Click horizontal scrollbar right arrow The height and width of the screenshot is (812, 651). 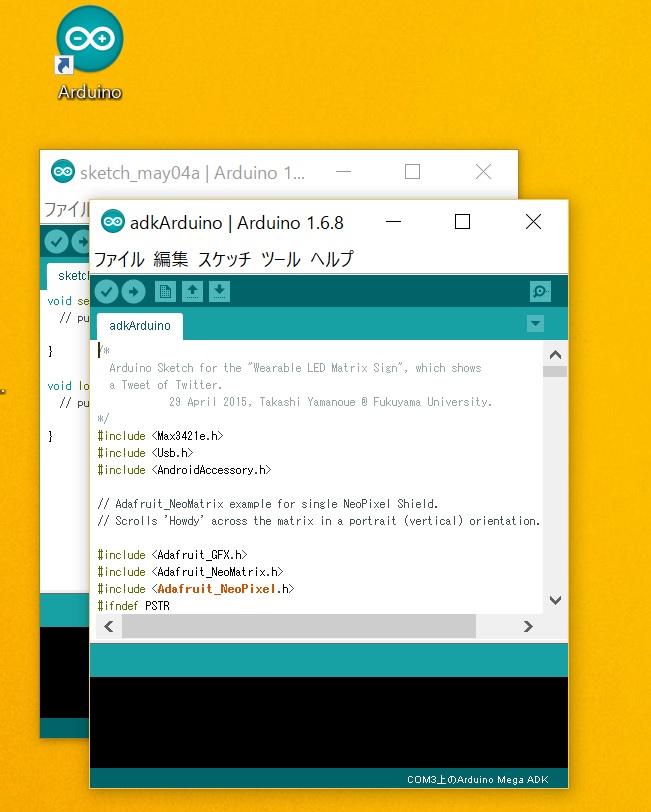(528, 626)
